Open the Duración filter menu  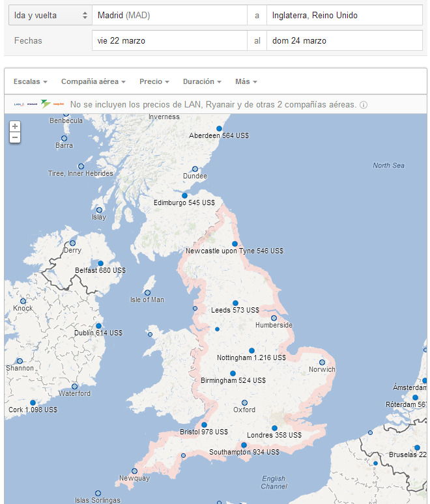coord(202,82)
